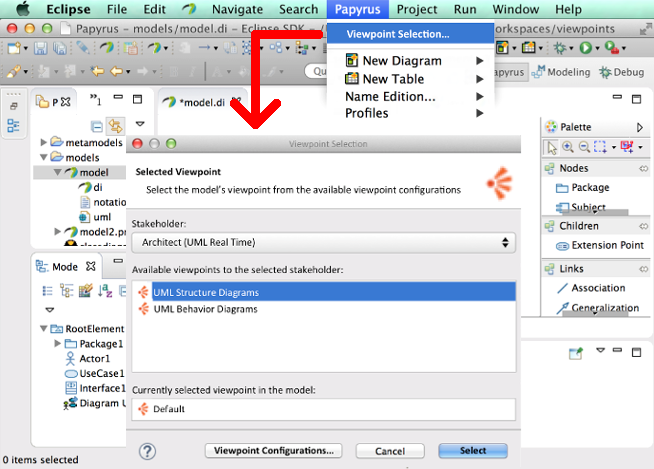Image resolution: width=654 pixels, height=469 pixels.
Task: Click the Debug bug toolbar icon
Action: [559, 48]
